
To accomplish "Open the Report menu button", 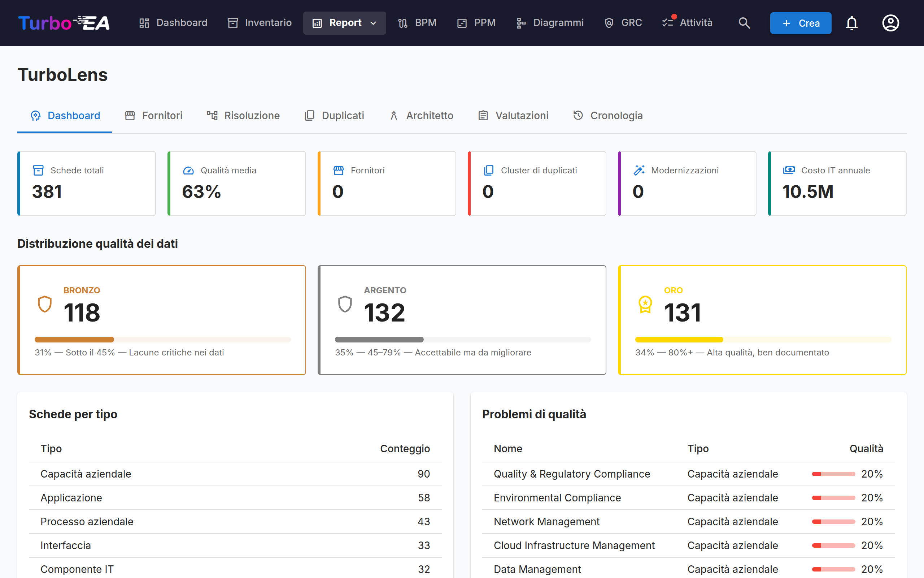I will pyautogui.click(x=344, y=23).
